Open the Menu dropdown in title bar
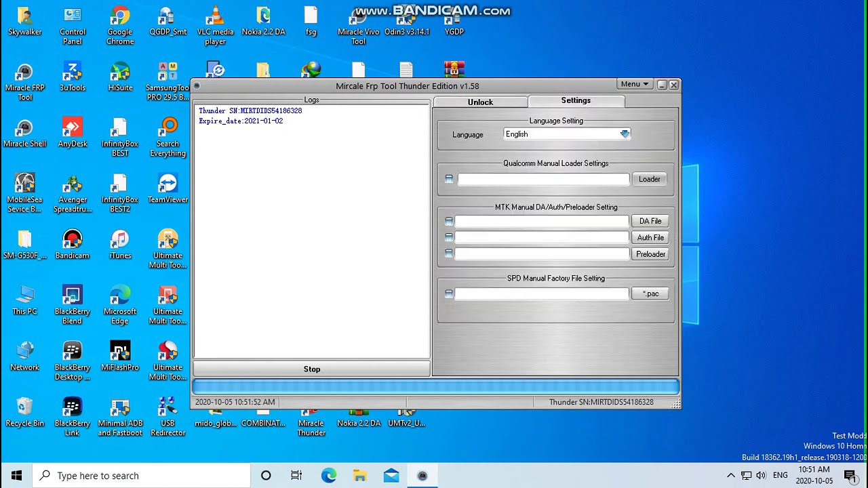The width and height of the screenshot is (868, 488). (635, 84)
